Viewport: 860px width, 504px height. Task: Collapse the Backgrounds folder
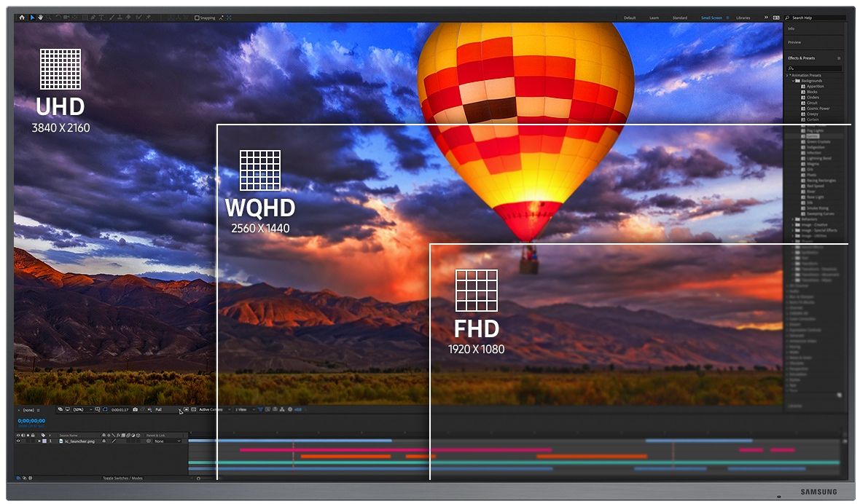coord(793,81)
